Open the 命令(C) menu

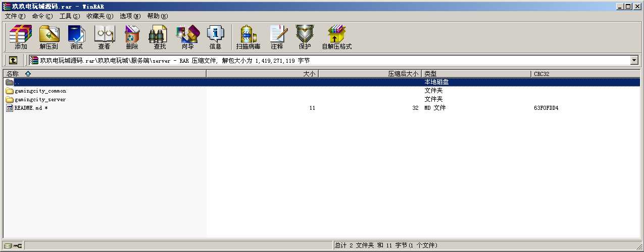[42, 16]
